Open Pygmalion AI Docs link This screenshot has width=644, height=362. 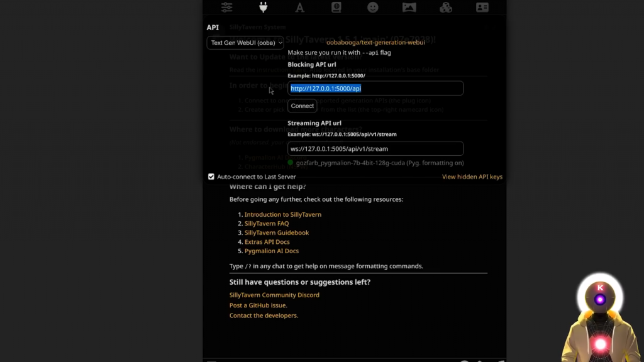[x=272, y=251]
